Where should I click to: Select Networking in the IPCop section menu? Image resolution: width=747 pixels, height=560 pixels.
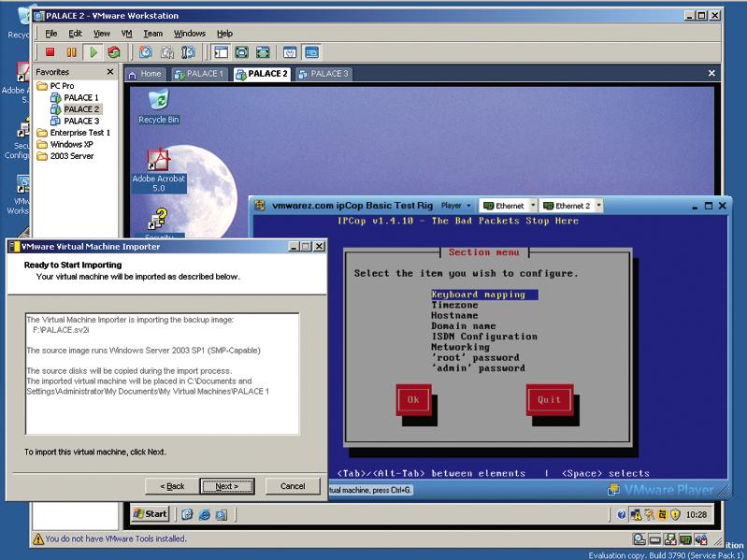460,347
